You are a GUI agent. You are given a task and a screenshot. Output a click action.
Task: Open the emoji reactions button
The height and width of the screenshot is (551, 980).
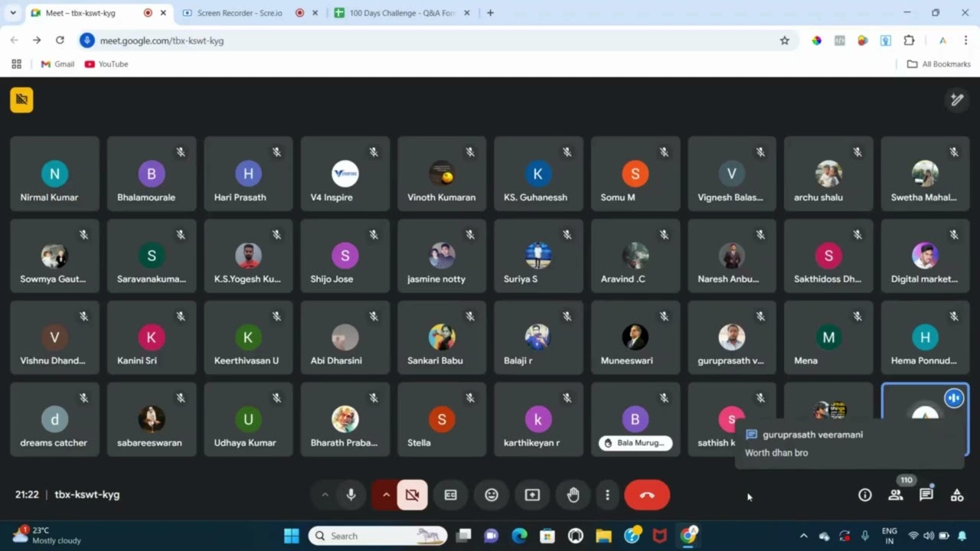point(492,495)
